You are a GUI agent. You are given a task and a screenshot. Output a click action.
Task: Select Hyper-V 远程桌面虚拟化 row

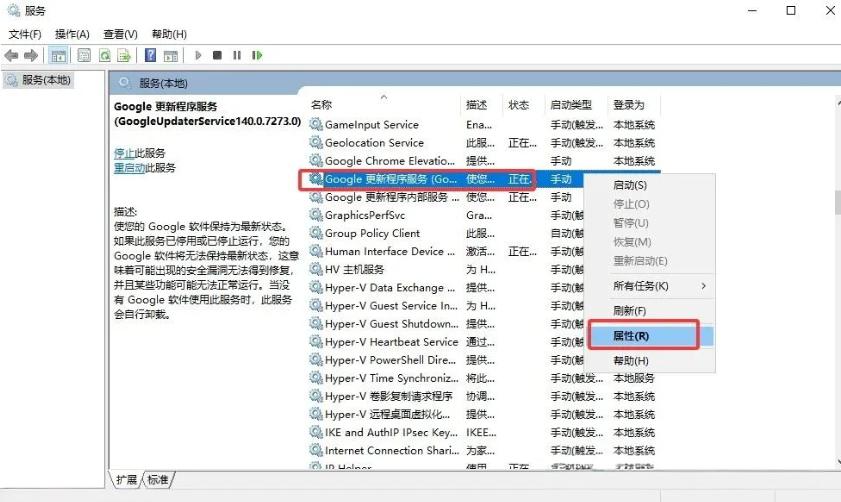click(x=484, y=415)
